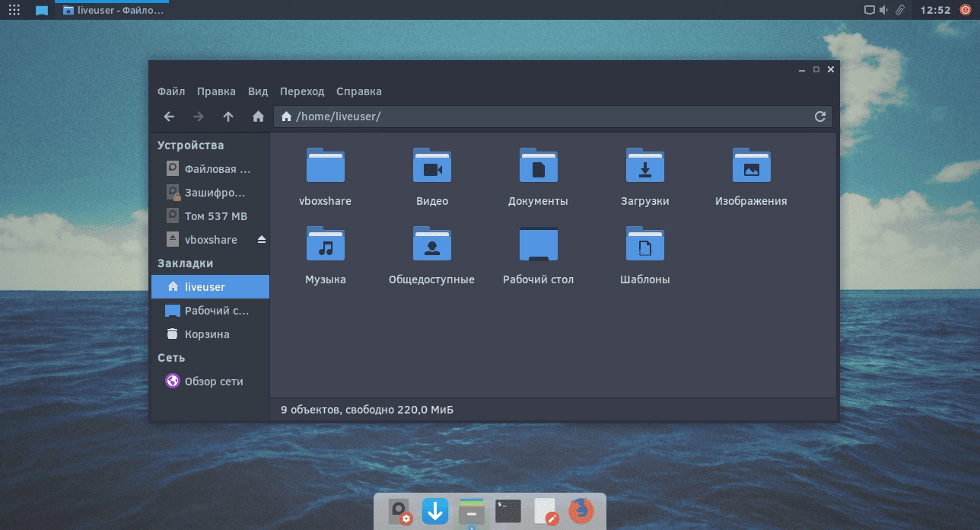This screenshot has width=980, height=530.
Task: Open the Видео folder
Action: click(x=431, y=165)
